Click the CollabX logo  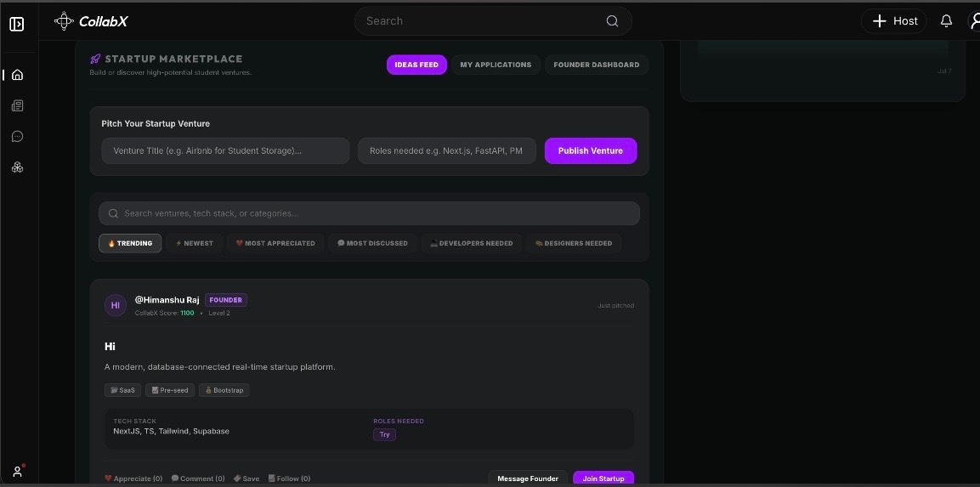pyautogui.click(x=91, y=21)
